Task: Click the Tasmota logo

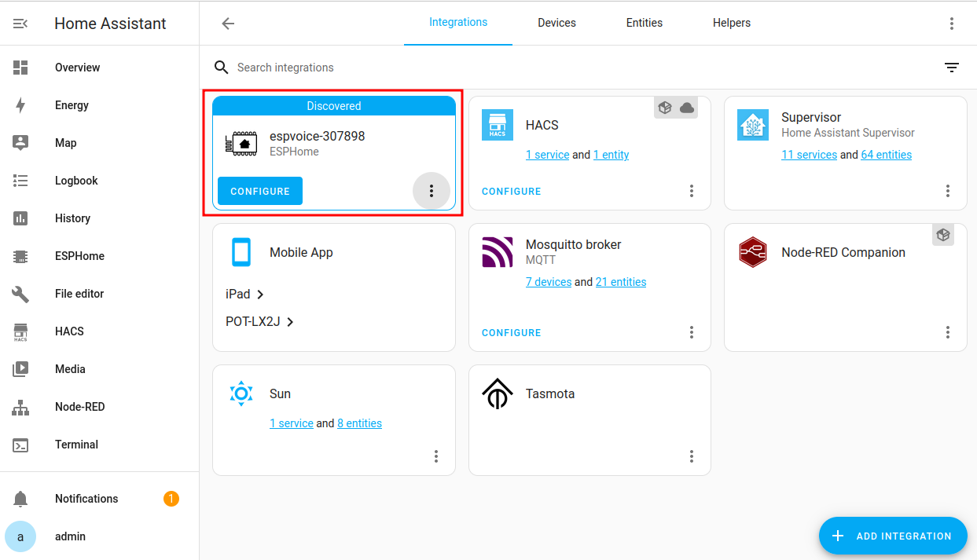Action: click(498, 393)
